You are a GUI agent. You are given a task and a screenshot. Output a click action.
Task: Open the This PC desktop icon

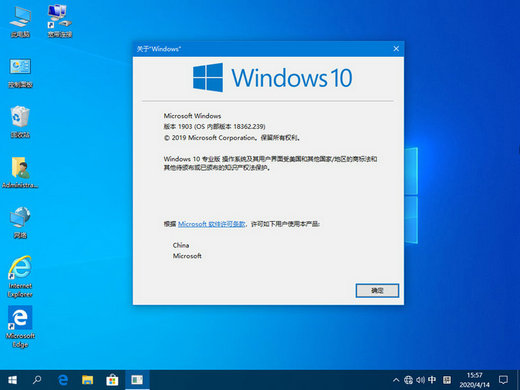(20, 22)
